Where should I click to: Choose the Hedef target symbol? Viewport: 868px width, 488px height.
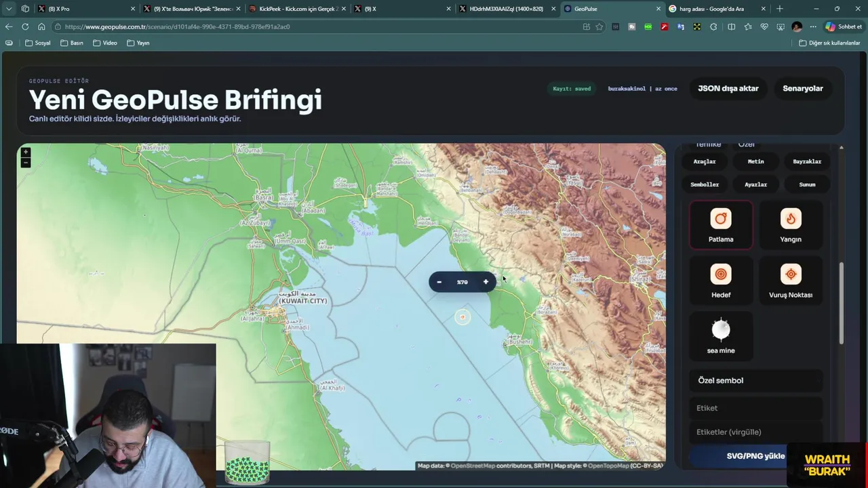(x=721, y=281)
